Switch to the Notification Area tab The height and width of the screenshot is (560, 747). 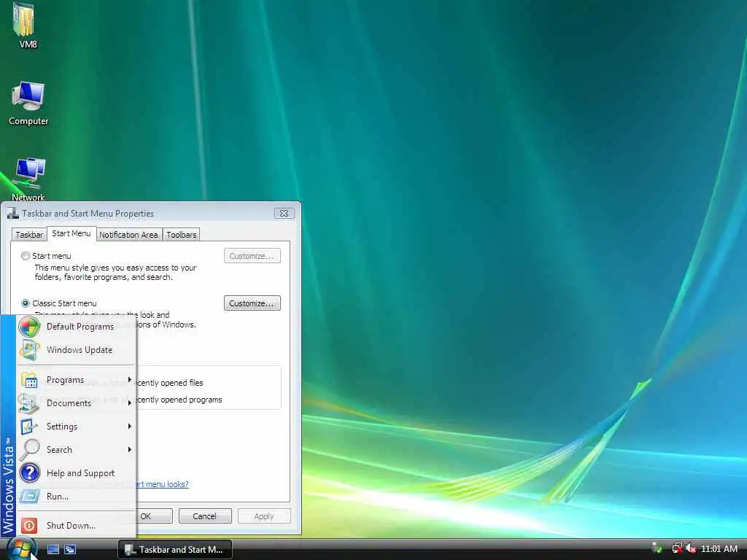click(128, 235)
